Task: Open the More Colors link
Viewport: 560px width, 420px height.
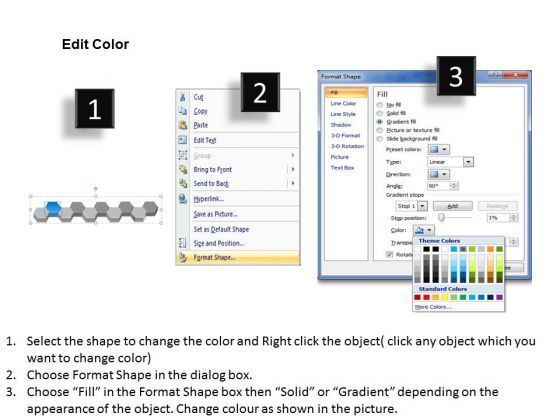Action: tap(433, 307)
